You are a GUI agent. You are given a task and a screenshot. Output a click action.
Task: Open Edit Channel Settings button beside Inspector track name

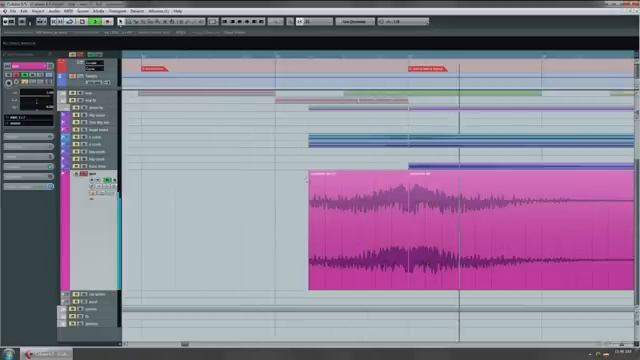50,66
